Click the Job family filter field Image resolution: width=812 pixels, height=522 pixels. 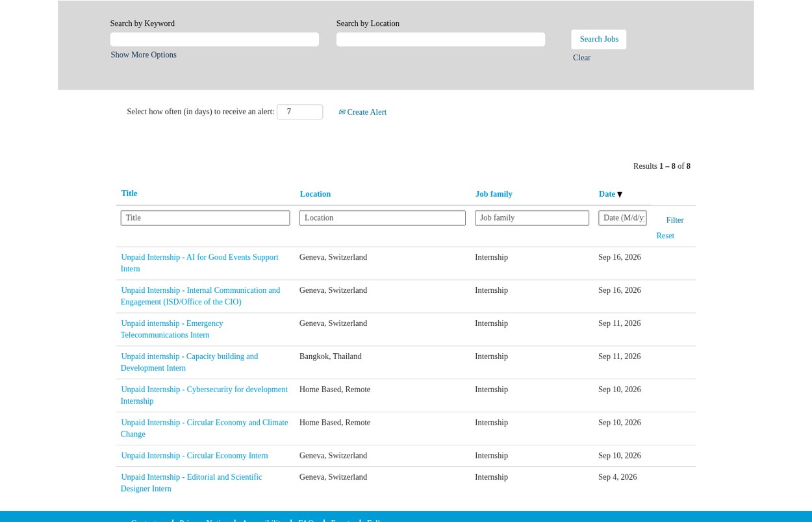532,218
